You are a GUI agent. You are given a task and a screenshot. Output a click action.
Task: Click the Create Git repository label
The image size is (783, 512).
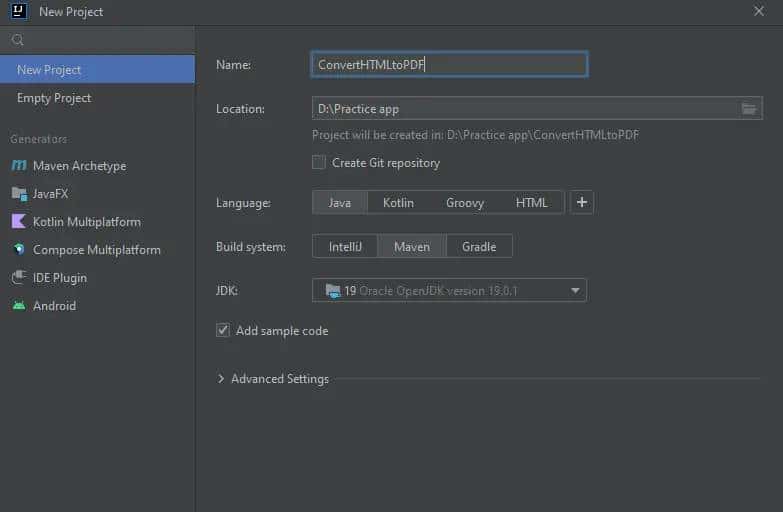tap(386, 163)
